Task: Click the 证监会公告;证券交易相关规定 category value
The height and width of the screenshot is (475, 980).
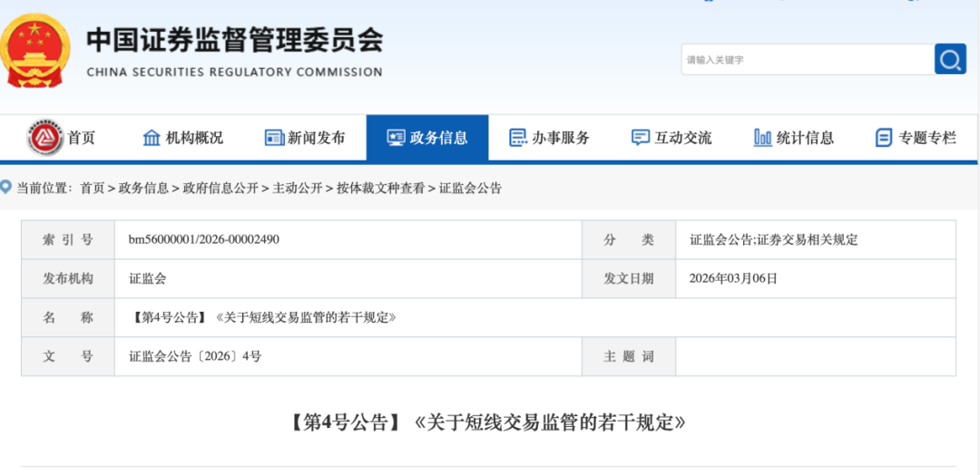Action: pyautogui.click(x=774, y=239)
